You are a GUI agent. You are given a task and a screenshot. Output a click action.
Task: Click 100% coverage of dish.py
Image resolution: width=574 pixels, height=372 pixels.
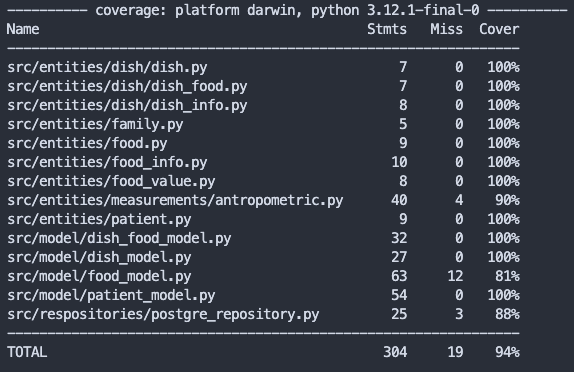503,67
